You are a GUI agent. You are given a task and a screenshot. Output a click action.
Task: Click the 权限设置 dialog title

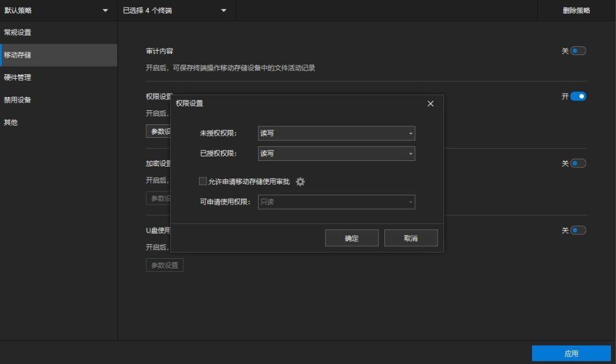(189, 104)
